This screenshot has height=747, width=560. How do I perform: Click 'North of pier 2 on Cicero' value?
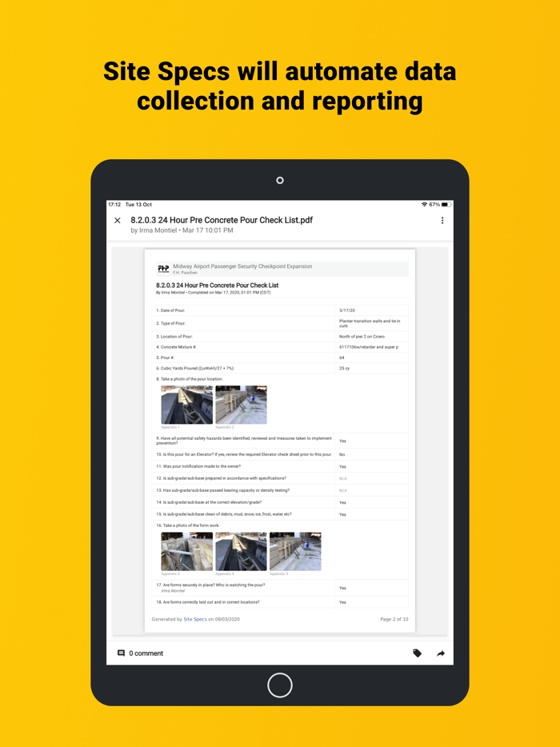[362, 337]
